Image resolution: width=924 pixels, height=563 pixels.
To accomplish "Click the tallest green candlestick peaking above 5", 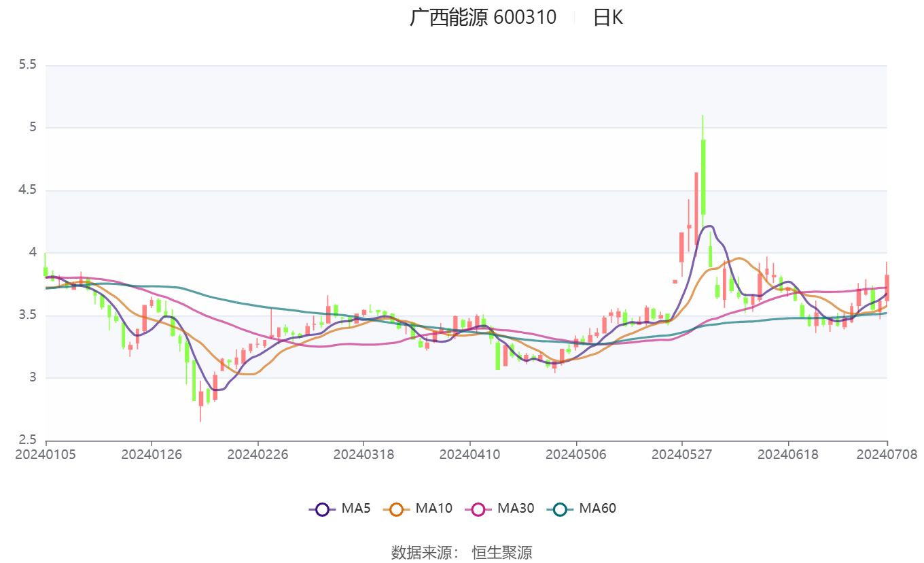I will coord(703,177).
